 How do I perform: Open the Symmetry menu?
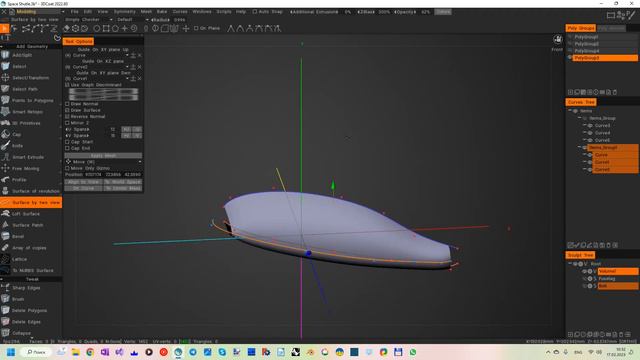pyautogui.click(x=124, y=12)
